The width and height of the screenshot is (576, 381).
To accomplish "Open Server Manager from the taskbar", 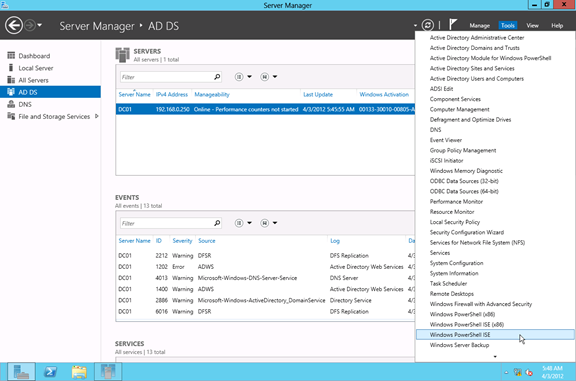I will click(21, 372).
